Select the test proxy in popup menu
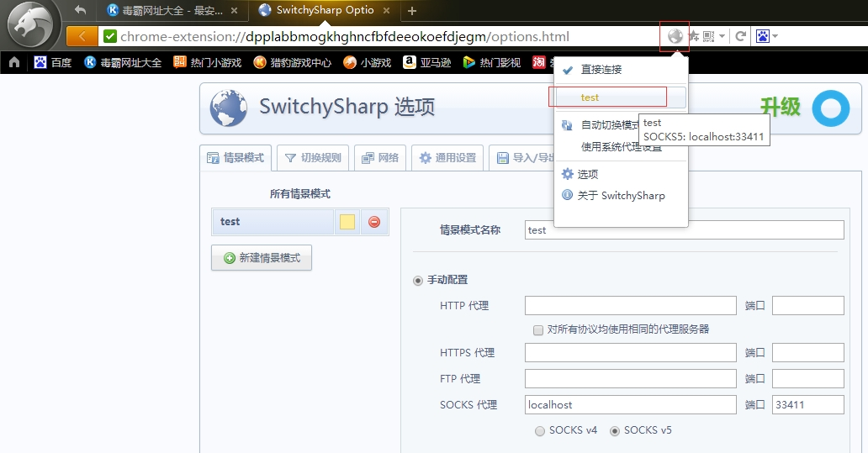The image size is (868, 453). (x=590, y=97)
